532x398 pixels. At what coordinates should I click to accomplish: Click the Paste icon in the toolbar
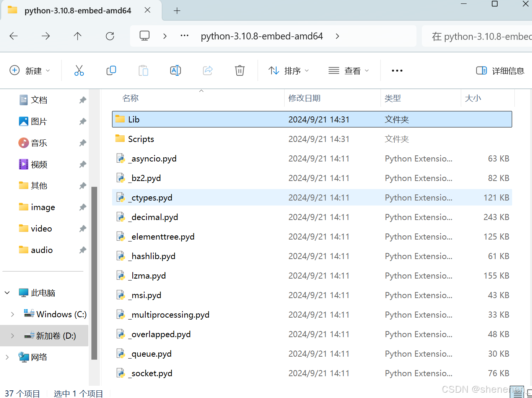pos(143,70)
